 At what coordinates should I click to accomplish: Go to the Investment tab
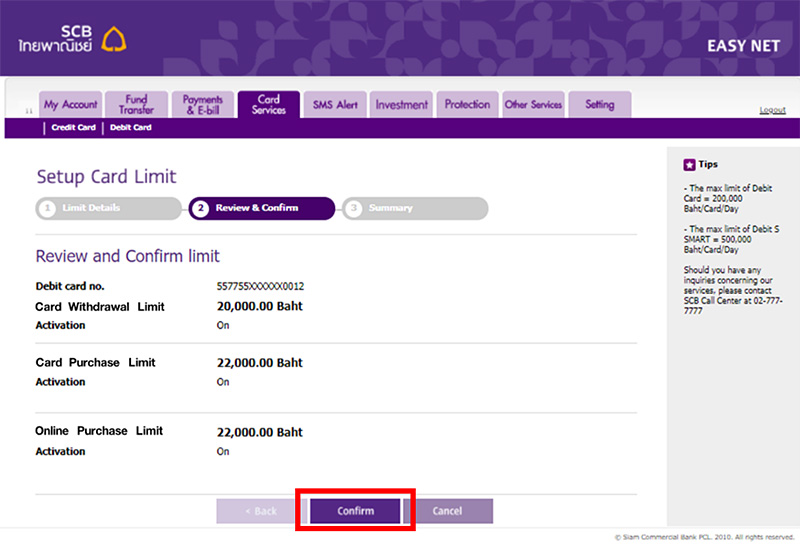402,105
